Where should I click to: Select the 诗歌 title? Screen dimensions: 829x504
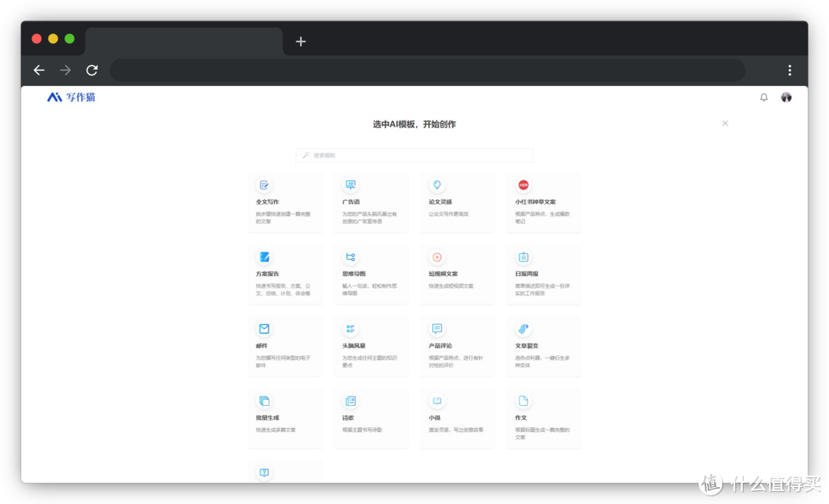pyautogui.click(x=348, y=417)
